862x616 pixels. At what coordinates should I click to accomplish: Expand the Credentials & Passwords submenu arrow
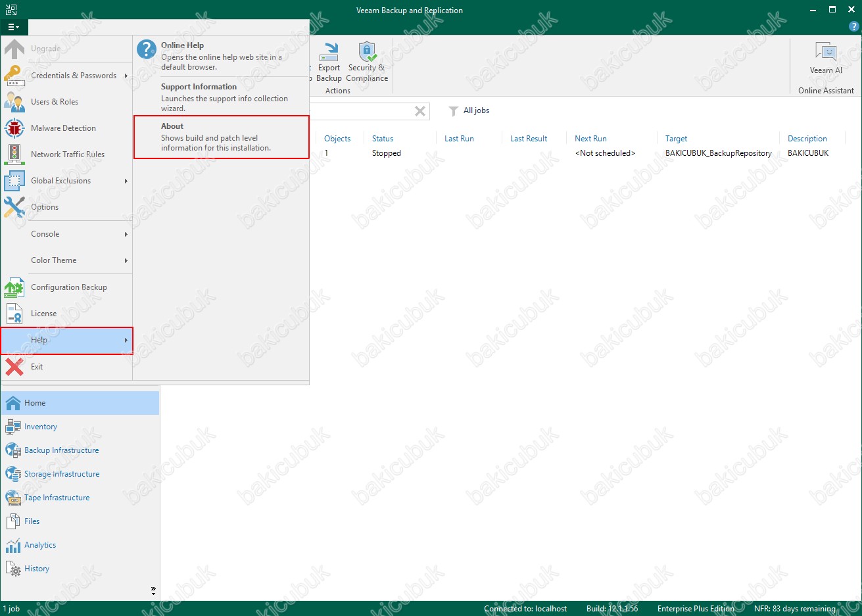pos(126,76)
